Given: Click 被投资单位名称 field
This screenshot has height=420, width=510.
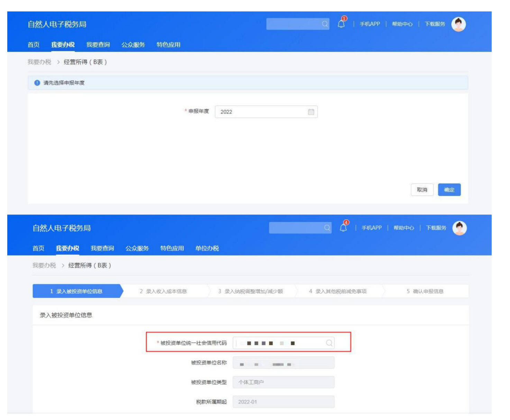Looking at the screenshot, I should pos(283,363).
